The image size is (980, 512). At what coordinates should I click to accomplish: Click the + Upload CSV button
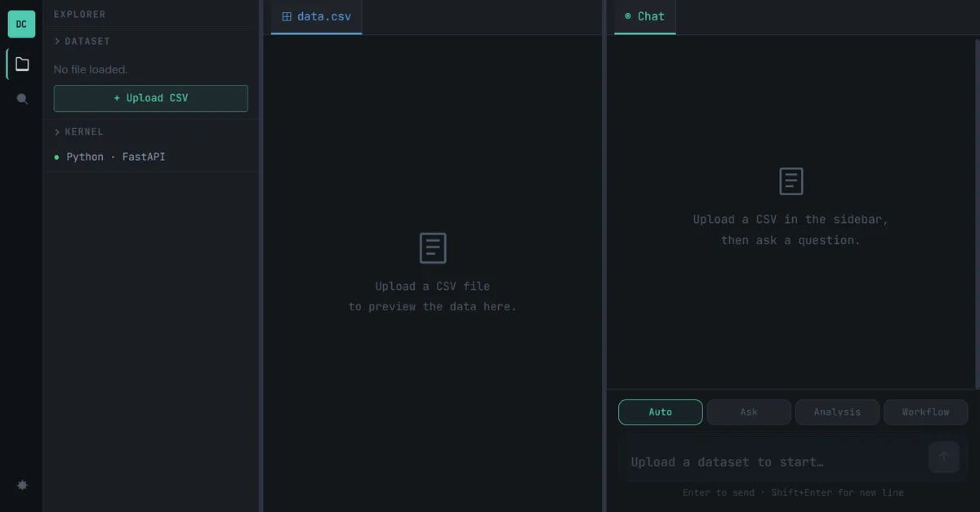pyautogui.click(x=151, y=98)
